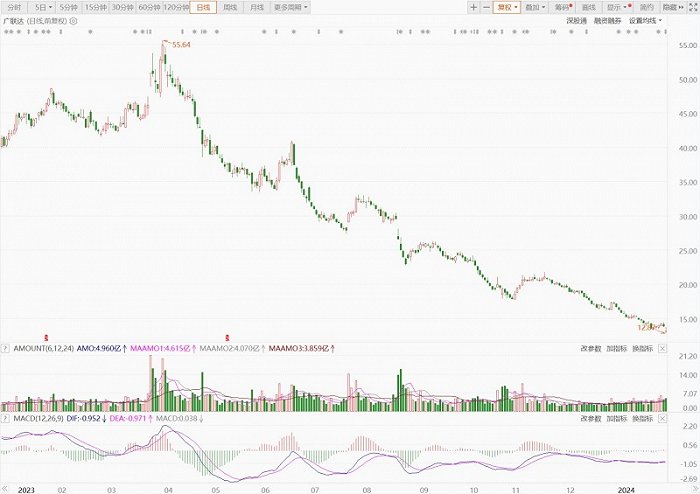Screen dimensions: 700x494
Task: Click the AMO:4.960亿 value
Action: 99,349
